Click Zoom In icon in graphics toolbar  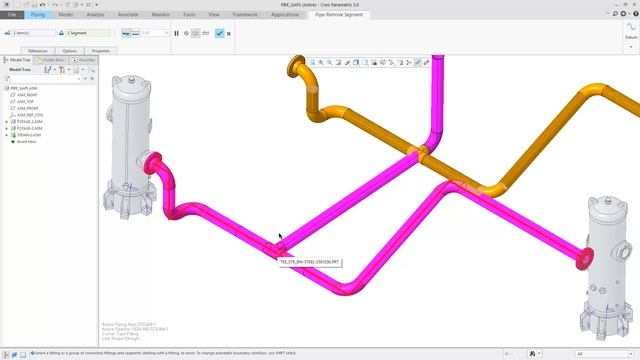point(321,62)
